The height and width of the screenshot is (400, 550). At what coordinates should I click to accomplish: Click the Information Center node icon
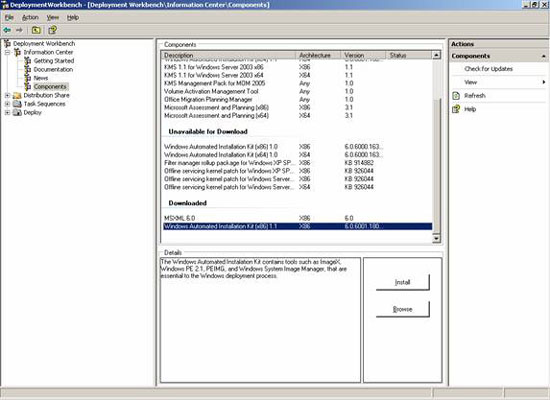click(17, 52)
